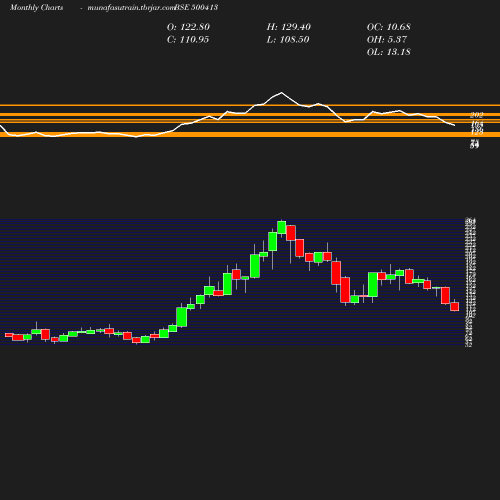Click the "OC: 10.68" reading
The width and height of the screenshot is (500, 500).
389,27
